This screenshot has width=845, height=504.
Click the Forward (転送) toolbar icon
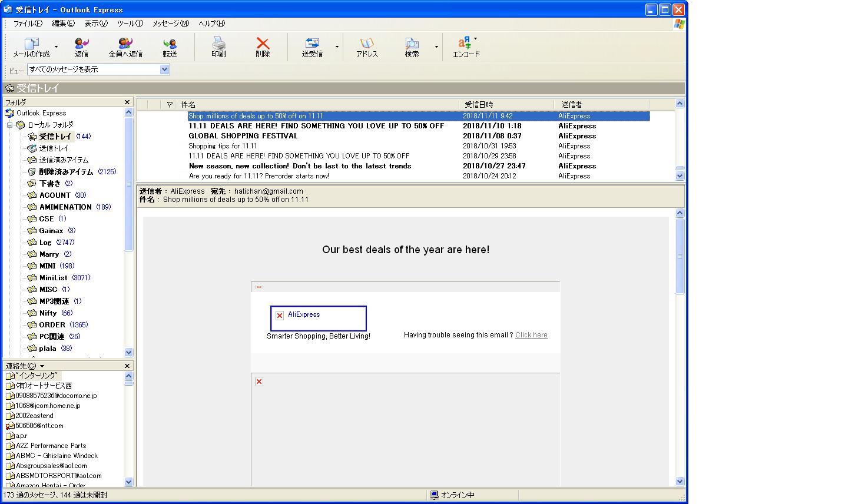[170, 44]
